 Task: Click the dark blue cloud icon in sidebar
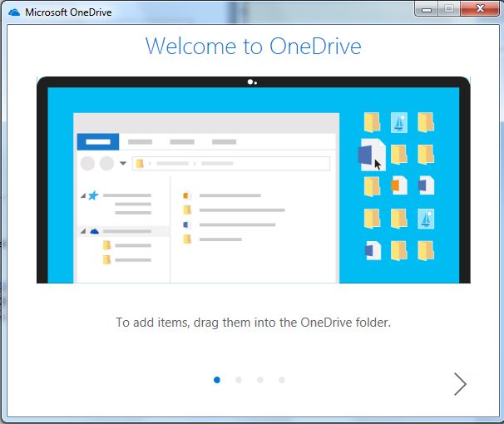tap(94, 231)
